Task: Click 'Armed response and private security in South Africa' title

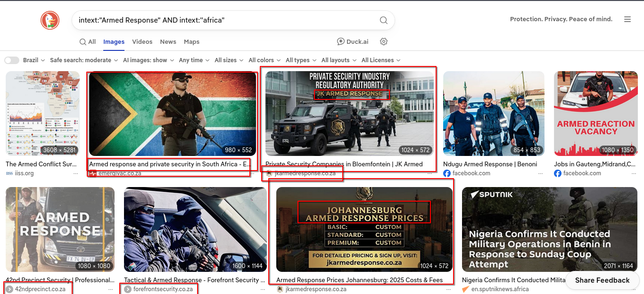Action: click(170, 164)
